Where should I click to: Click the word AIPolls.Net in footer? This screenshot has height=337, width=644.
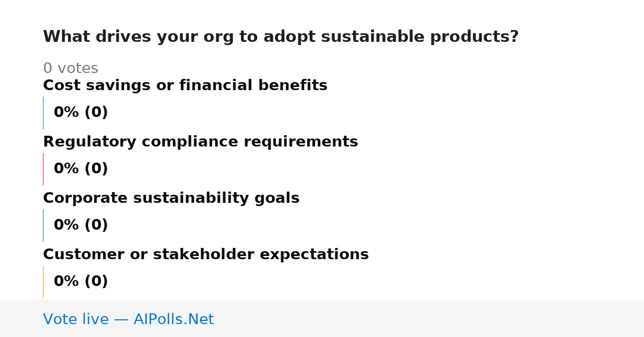coord(174,319)
